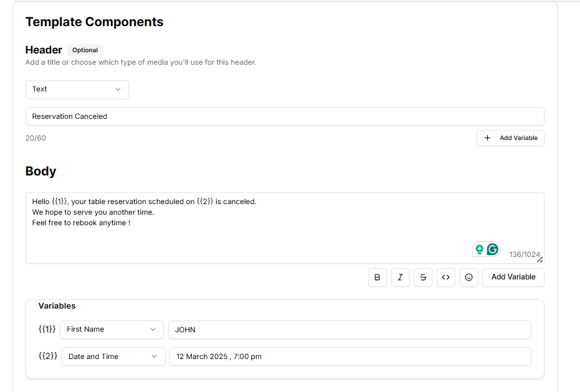This screenshot has width=580, height=392.
Task: Open the emoji picker
Action: point(468,278)
